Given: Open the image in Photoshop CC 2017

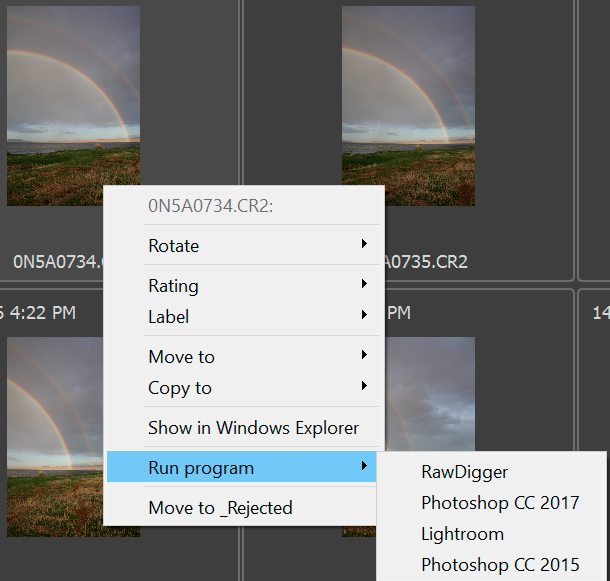Looking at the screenshot, I should coord(500,503).
